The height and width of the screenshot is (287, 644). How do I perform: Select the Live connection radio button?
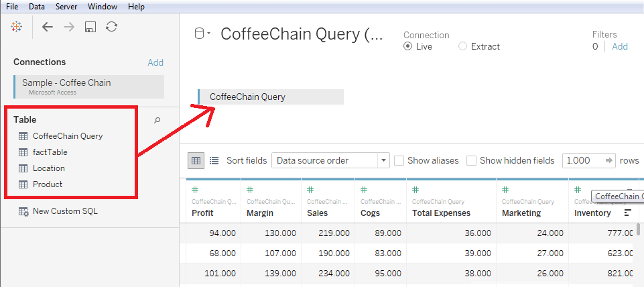tap(407, 46)
